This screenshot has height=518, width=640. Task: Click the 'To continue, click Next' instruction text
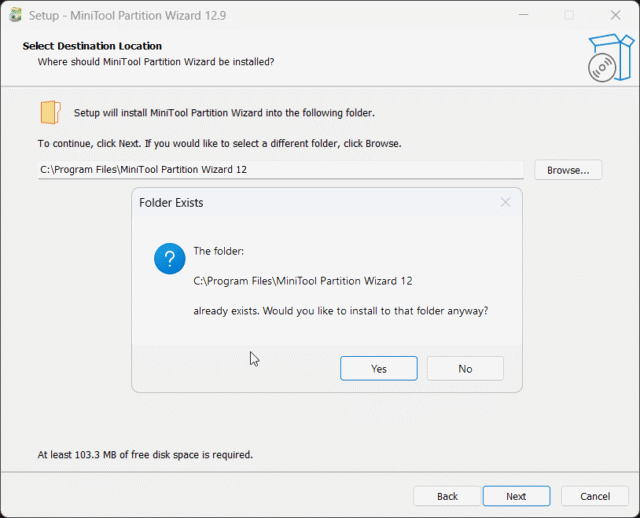pos(220,144)
